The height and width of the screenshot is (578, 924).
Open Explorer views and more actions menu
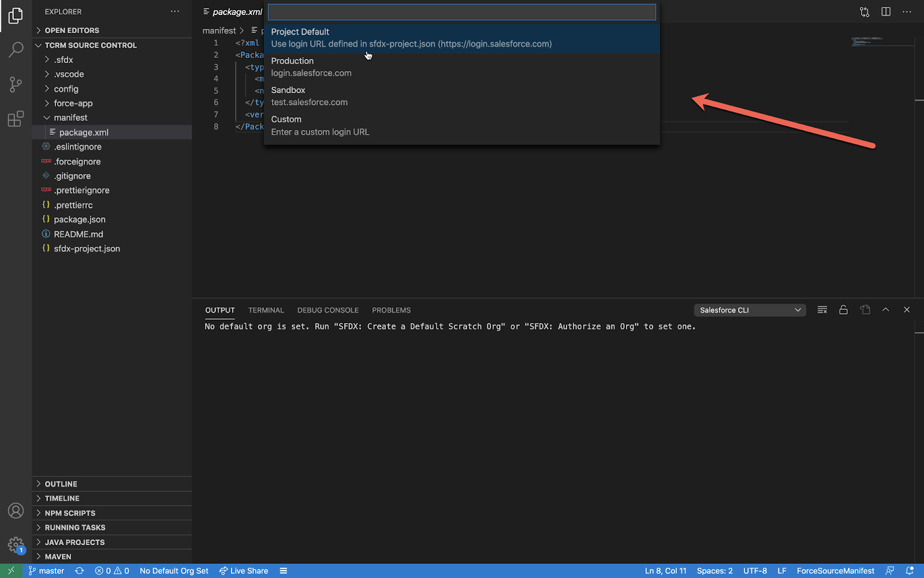tap(175, 12)
